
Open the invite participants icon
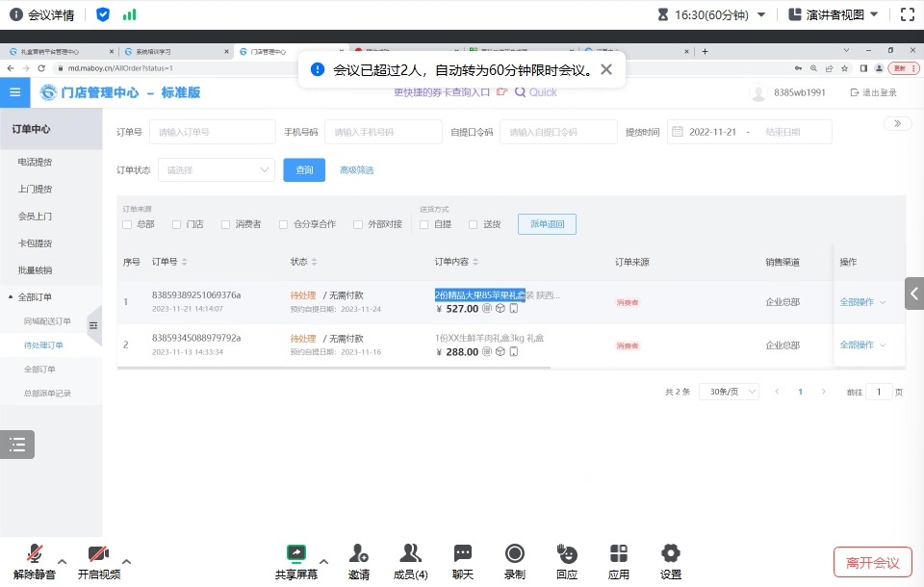coord(359,554)
